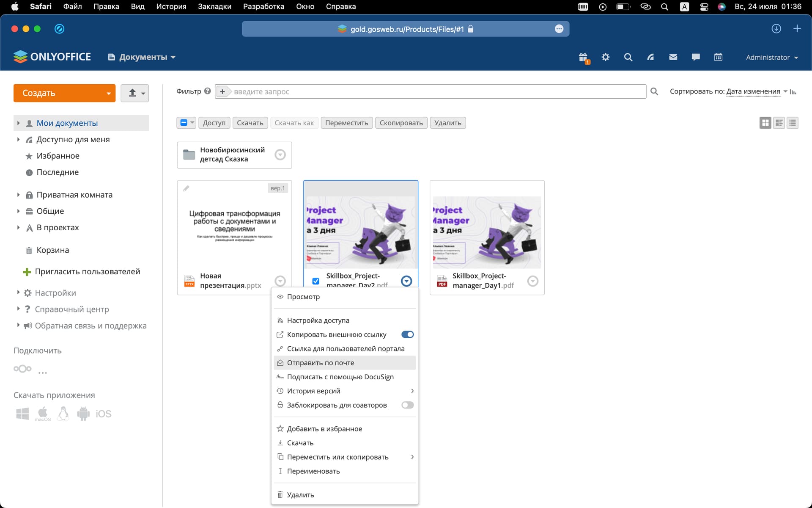Open the Talk chat bubble icon
This screenshot has width=812, height=508.
click(x=696, y=57)
